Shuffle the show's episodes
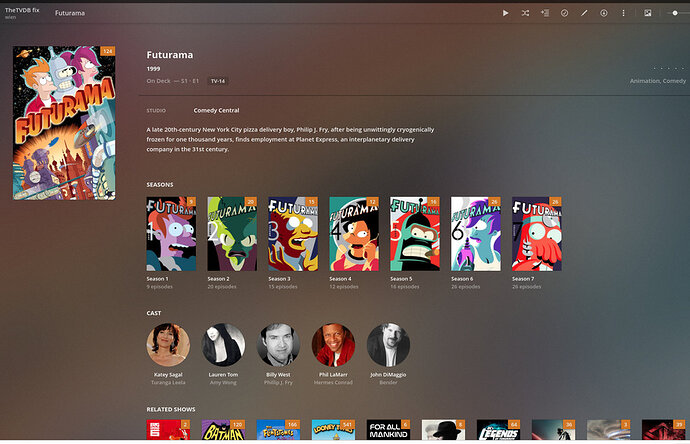Image resolution: width=690 pixels, height=444 pixels. (x=525, y=13)
